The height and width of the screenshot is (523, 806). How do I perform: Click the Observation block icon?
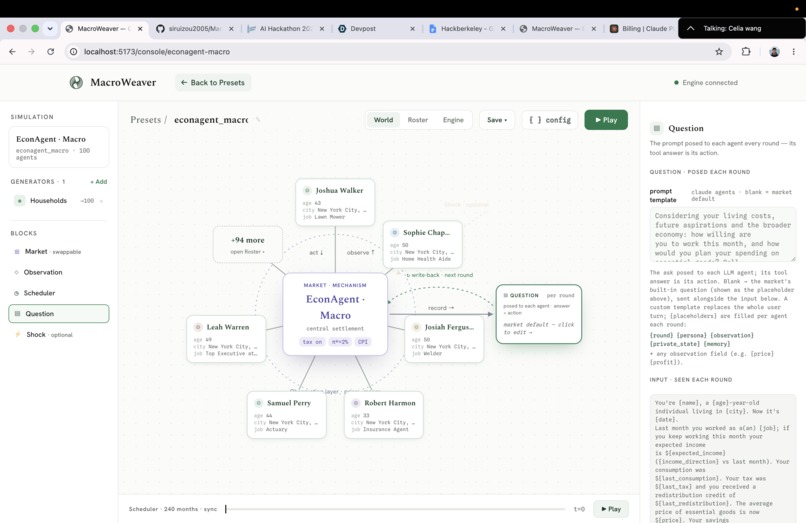coord(16,272)
